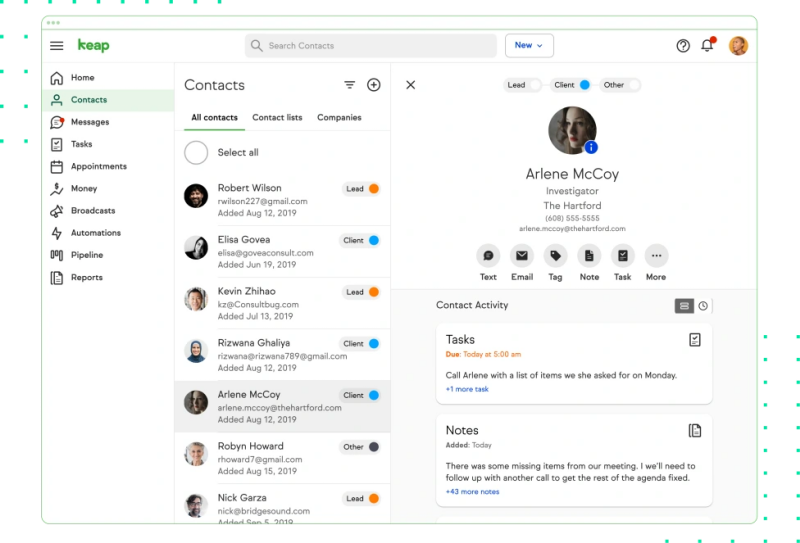Open Rizwana Ghaliya's contact name
The image size is (800, 543).
(254, 342)
